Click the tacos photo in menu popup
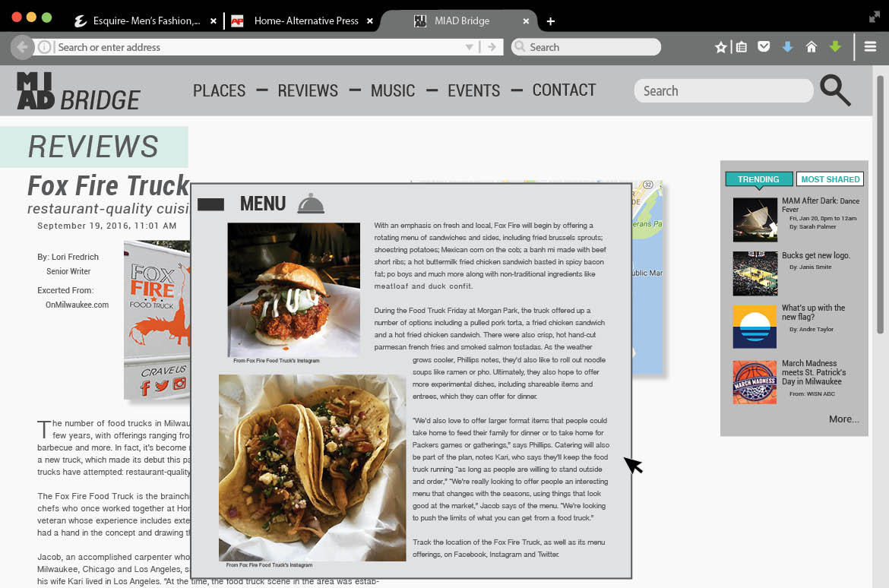889x588 pixels. (312, 468)
